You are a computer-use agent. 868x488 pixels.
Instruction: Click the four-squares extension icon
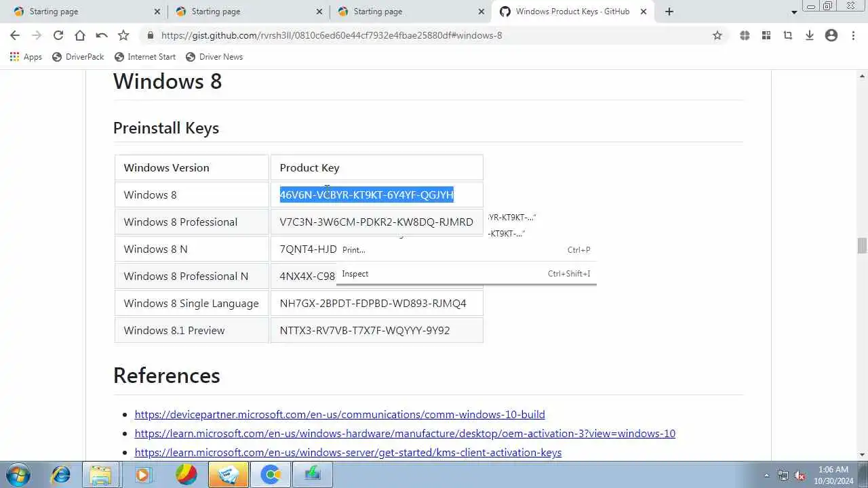766,35
